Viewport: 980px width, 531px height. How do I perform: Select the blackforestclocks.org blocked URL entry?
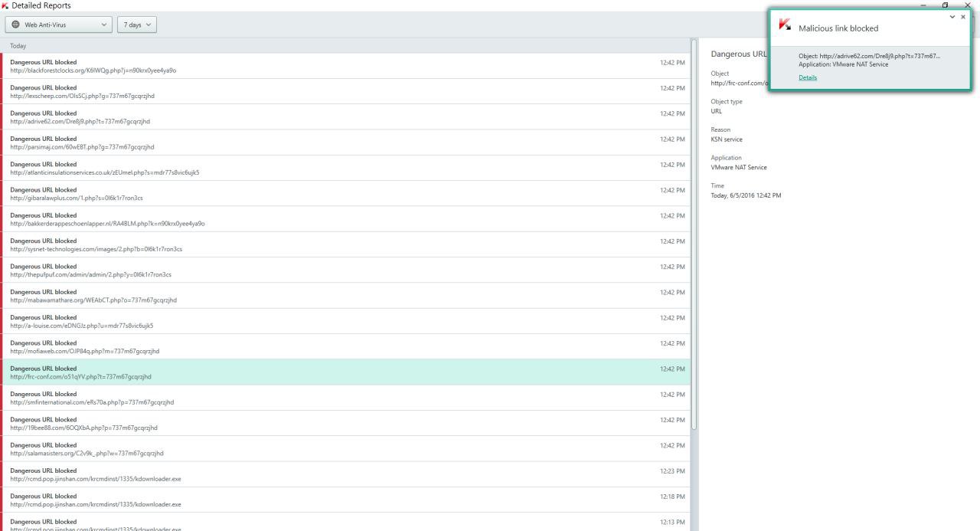345,66
